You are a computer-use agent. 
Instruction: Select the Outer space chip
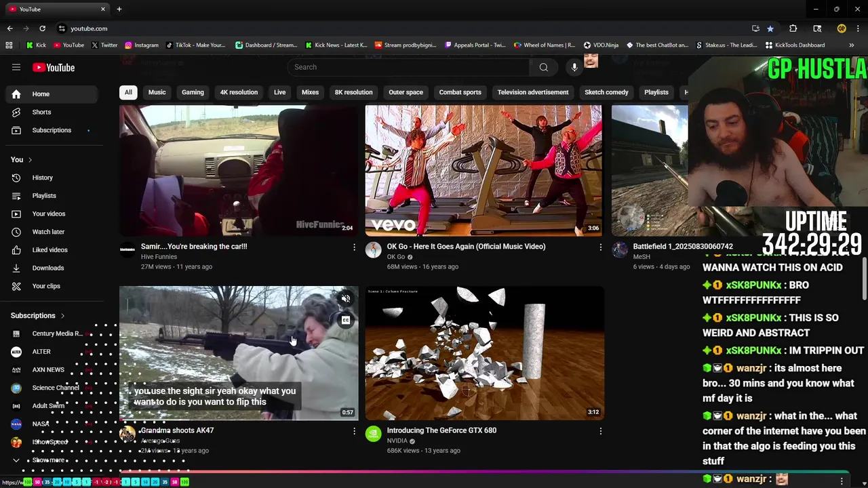tap(406, 92)
